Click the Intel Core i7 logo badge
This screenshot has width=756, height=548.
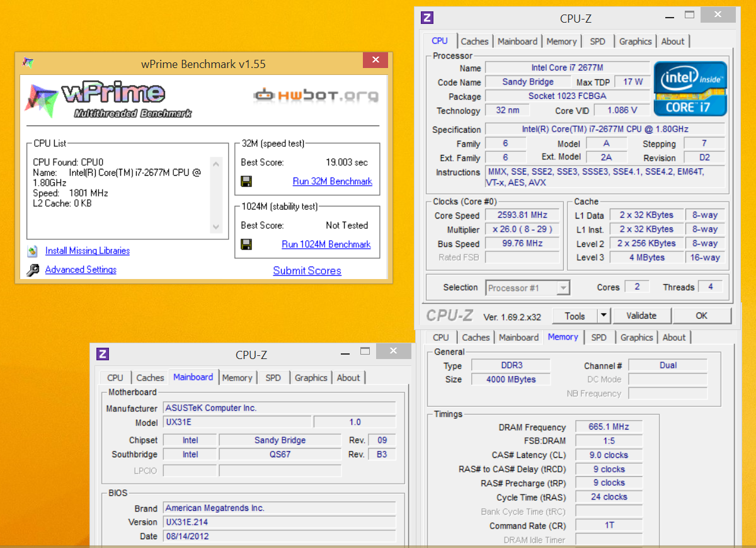click(x=690, y=89)
